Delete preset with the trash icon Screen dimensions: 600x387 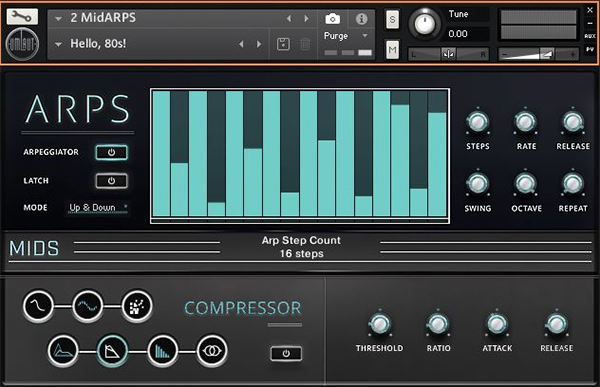[x=305, y=44]
